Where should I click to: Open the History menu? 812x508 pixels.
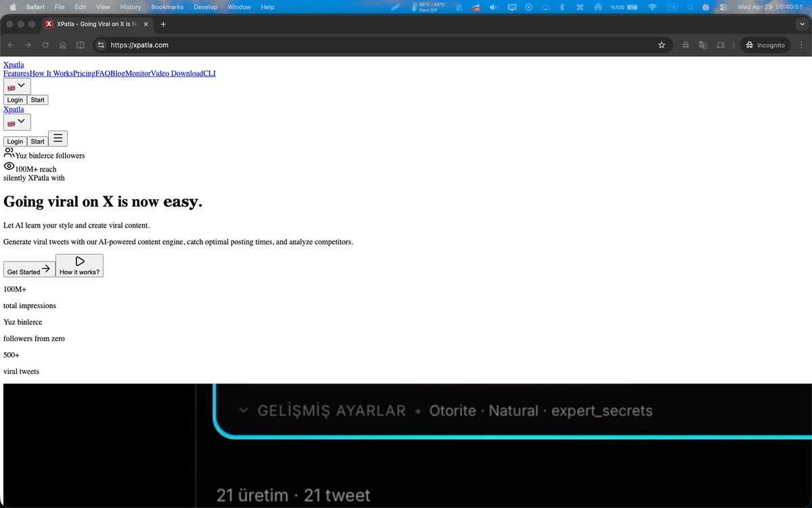click(131, 7)
